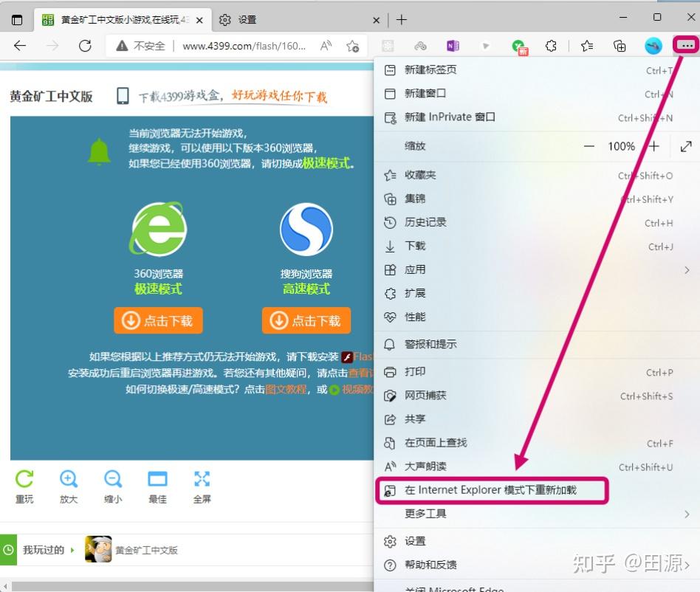Open tab actions menu icon at top-left
Image resolution: width=700 pixels, height=592 pixels.
point(16,20)
